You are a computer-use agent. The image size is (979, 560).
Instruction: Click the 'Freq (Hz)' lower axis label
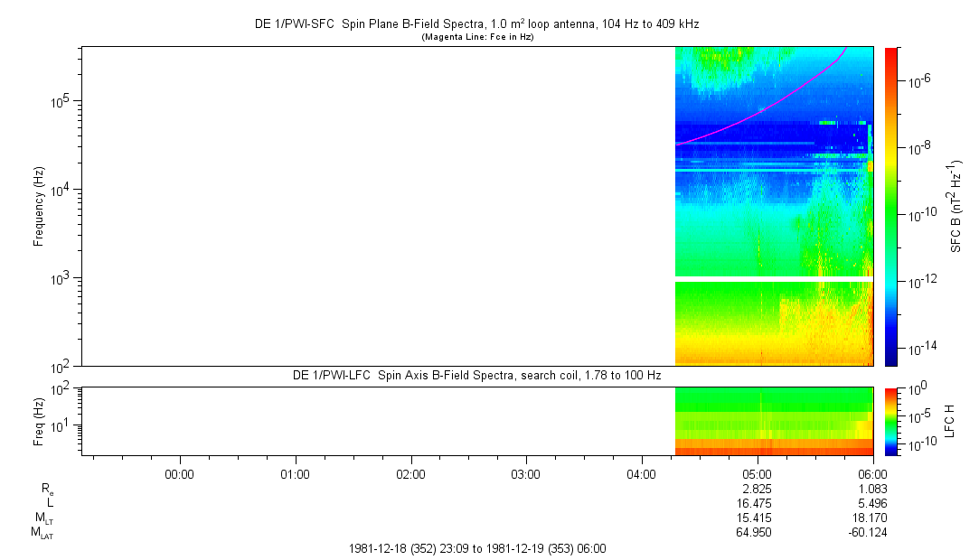(x=39, y=421)
